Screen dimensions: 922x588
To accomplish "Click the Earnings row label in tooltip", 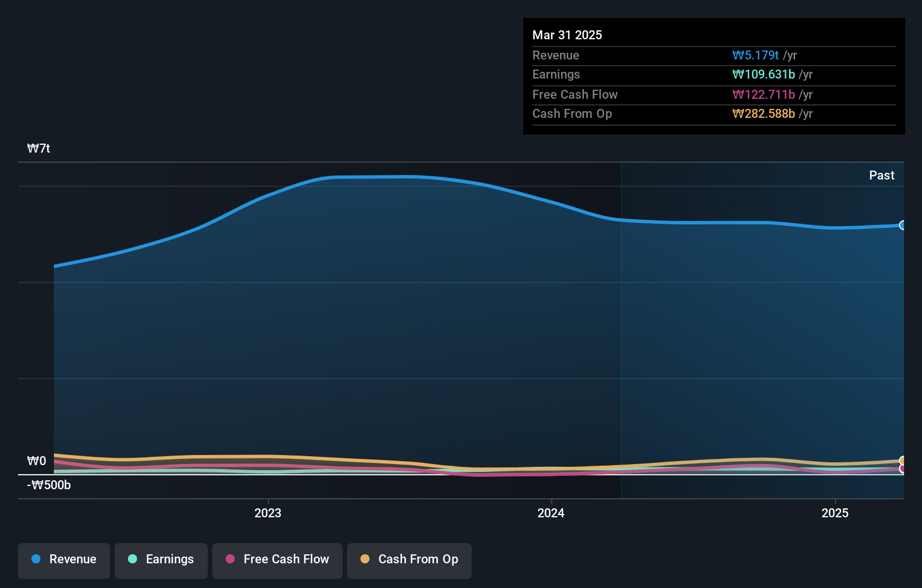I will pyautogui.click(x=556, y=74).
